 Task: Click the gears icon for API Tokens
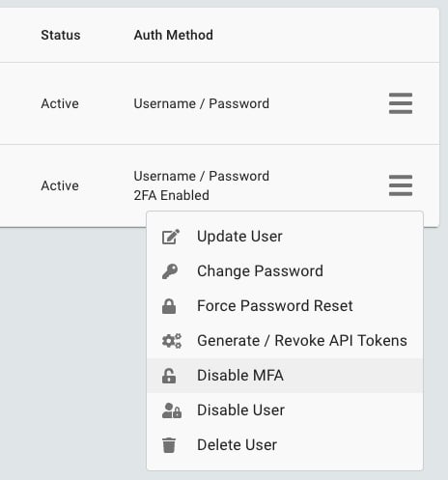pyautogui.click(x=172, y=341)
